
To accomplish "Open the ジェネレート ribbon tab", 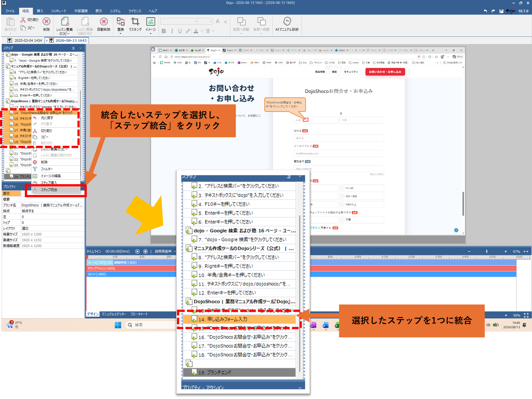I will pyautogui.click(x=58, y=11).
